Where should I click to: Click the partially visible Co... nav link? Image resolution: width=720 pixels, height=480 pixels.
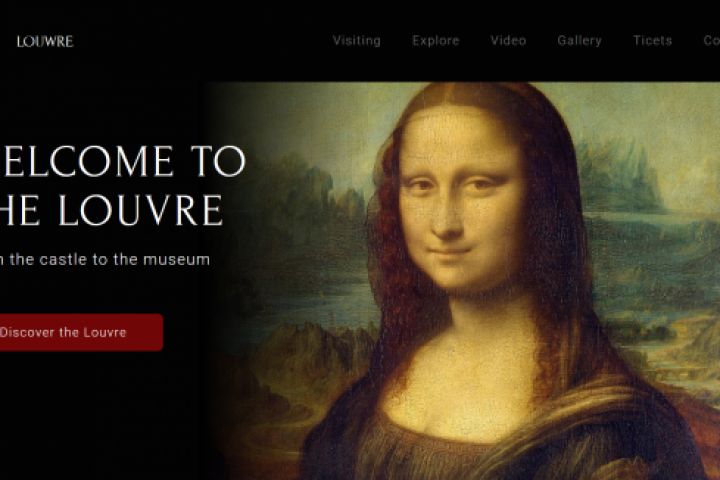coord(712,40)
